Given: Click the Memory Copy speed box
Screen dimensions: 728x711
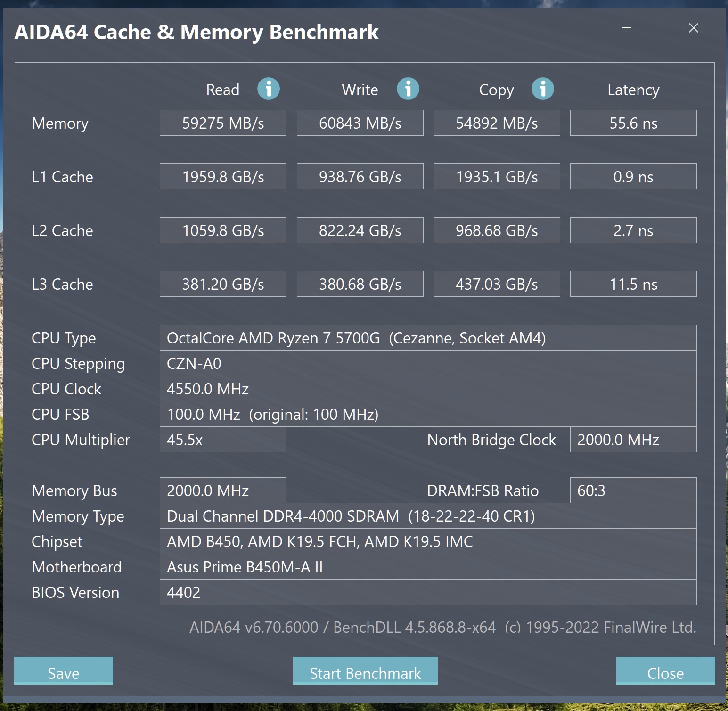Looking at the screenshot, I should (497, 123).
